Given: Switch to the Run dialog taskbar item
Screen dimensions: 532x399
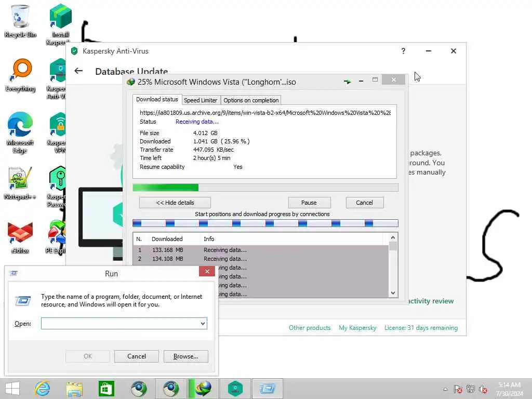Looking at the screenshot, I should pyautogui.click(x=268, y=389).
